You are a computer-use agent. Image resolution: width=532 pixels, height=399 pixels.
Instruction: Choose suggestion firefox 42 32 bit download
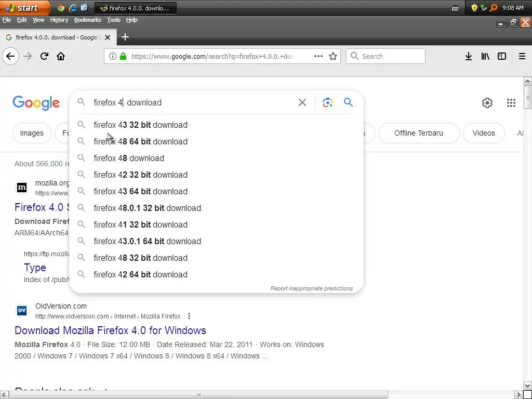[x=216, y=175]
